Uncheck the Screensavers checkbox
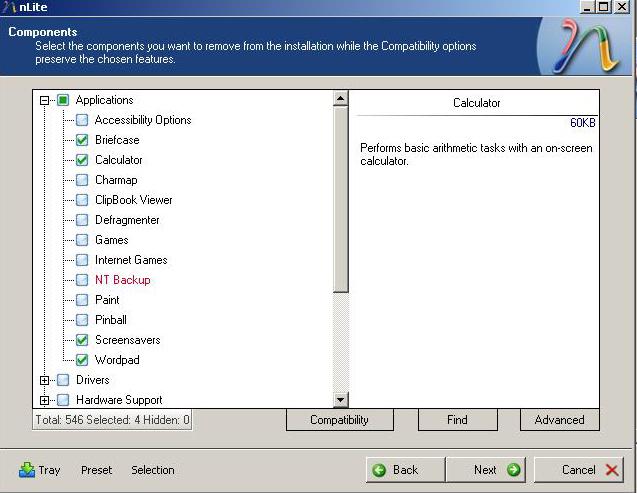 point(82,340)
